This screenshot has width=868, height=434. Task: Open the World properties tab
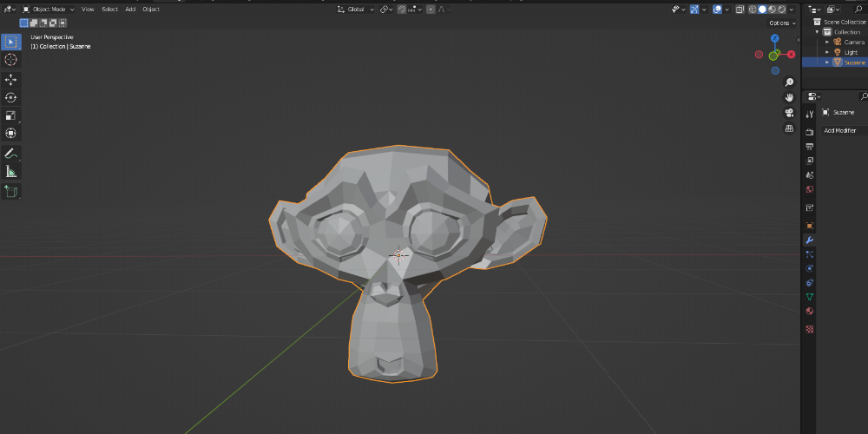click(809, 189)
